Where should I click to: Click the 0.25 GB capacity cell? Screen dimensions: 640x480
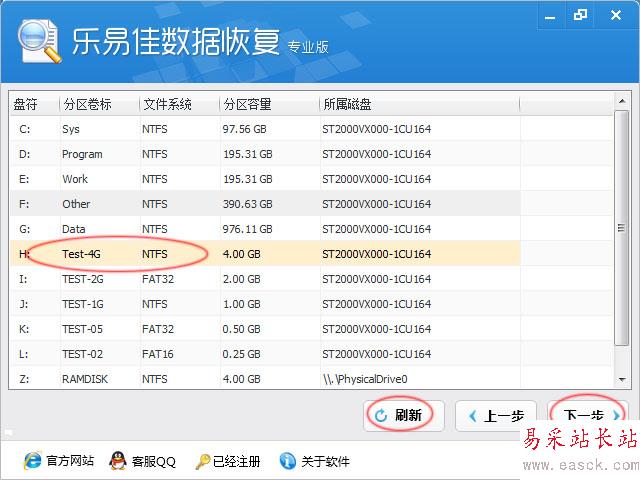241,354
